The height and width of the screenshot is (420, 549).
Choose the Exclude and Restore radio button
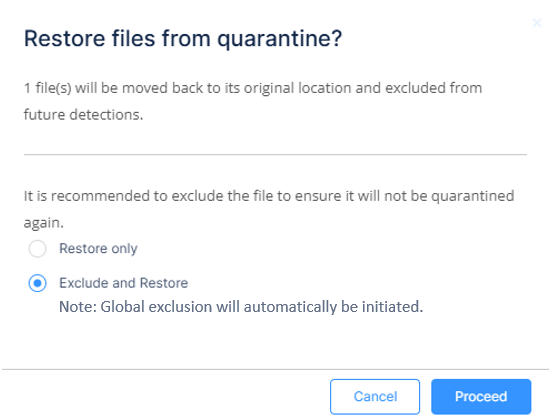37,283
